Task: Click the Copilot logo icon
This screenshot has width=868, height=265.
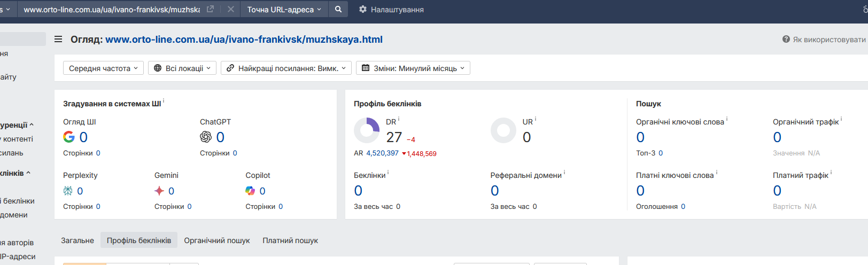Action: [250, 191]
